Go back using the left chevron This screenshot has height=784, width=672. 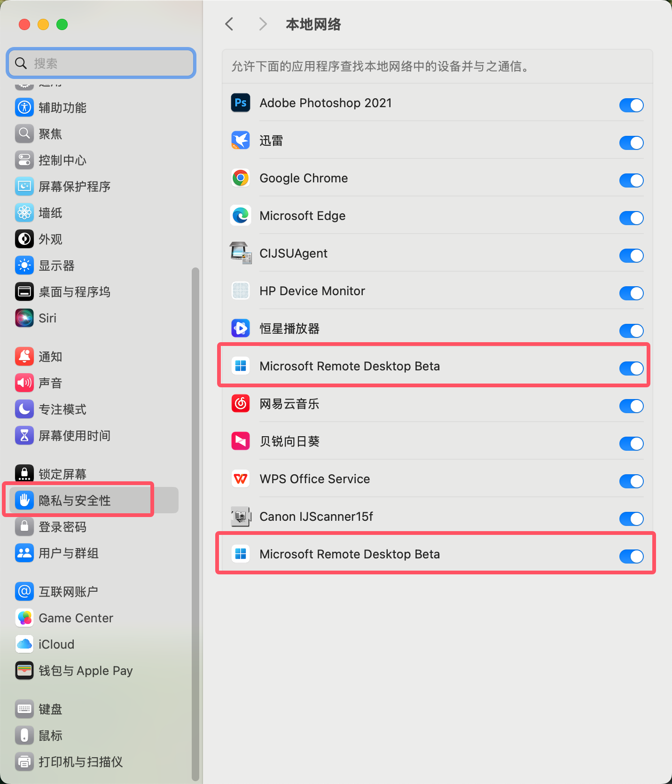[229, 24]
